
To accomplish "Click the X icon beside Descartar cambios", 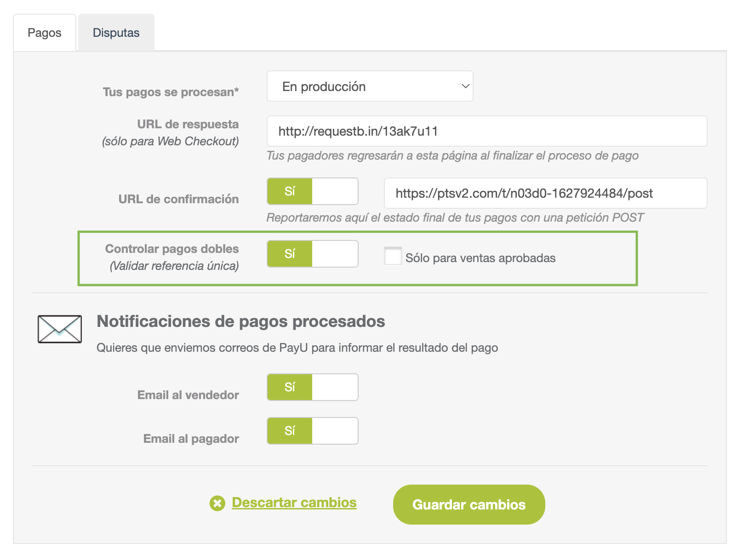I will [217, 503].
